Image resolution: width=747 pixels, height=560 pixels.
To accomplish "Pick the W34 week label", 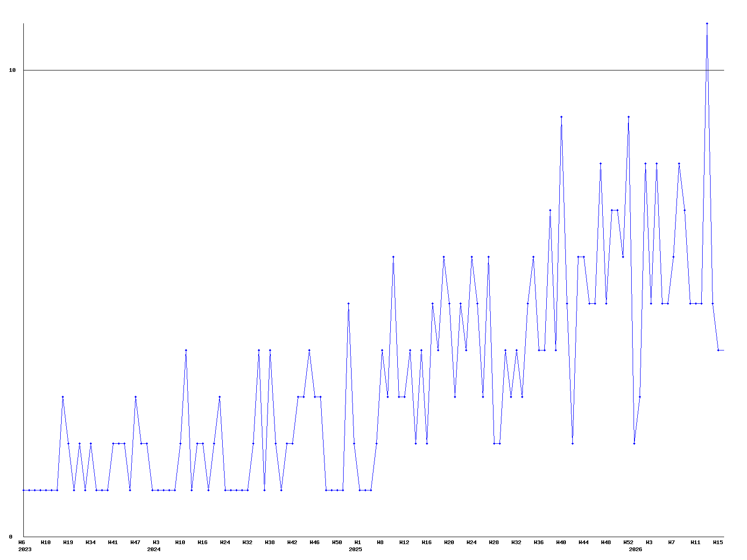I will click(x=91, y=542).
